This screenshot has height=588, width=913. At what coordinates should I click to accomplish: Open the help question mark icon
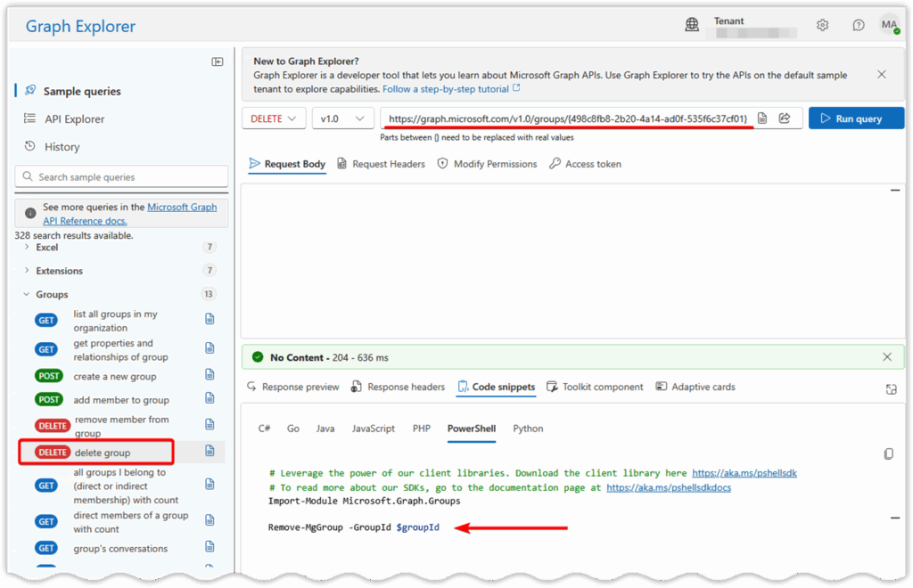[858, 25]
